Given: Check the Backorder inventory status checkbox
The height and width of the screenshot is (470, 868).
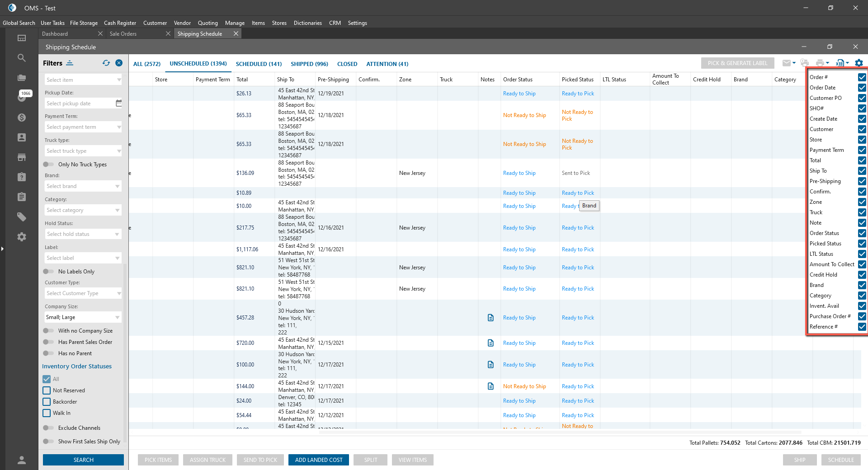Looking at the screenshot, I should 47,402.
